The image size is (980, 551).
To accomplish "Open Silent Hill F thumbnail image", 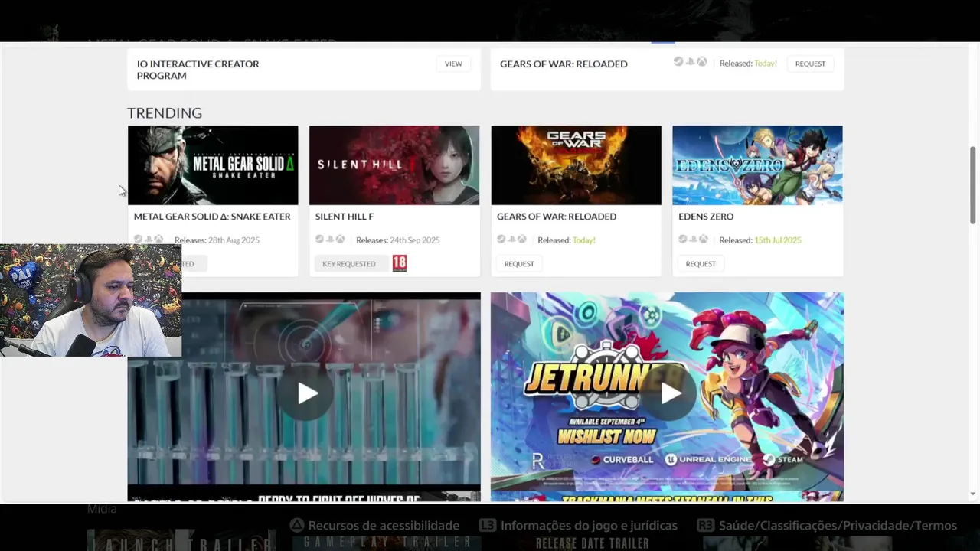I will [x=394, y=165].
